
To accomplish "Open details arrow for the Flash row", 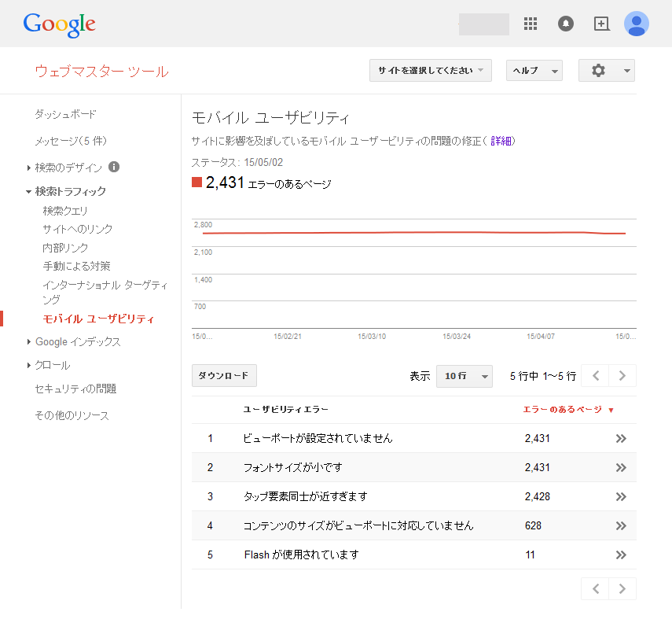I will pos(621,555).
